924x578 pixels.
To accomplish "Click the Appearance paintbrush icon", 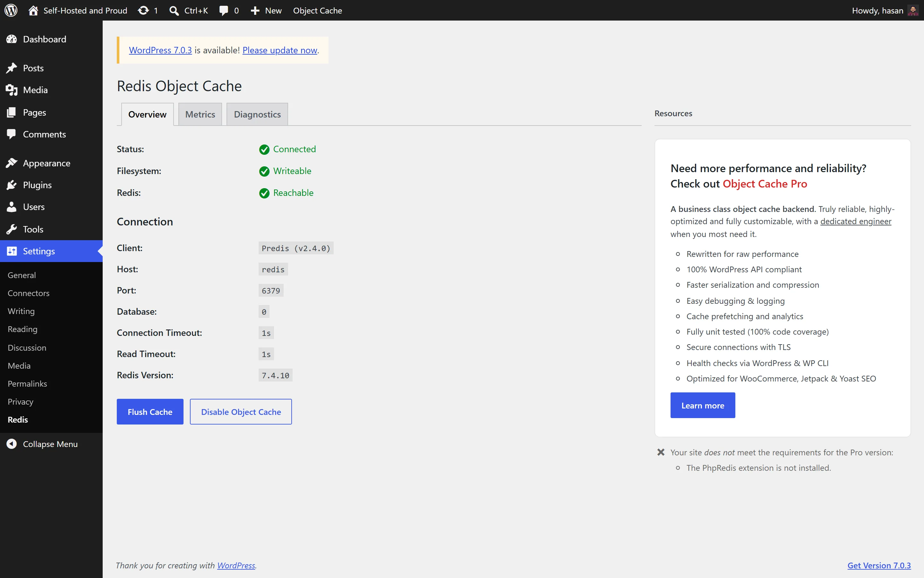I will tap(12, 163).
